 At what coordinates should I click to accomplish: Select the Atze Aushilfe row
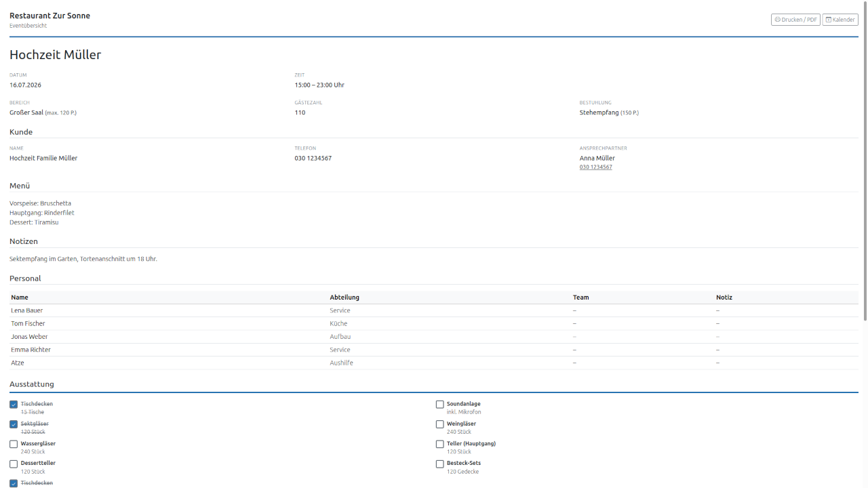[x=434, y=363]
